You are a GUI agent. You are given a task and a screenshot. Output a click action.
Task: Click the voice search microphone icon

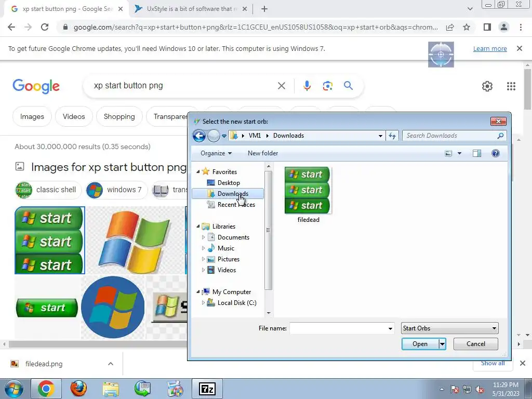pos(307,86)
